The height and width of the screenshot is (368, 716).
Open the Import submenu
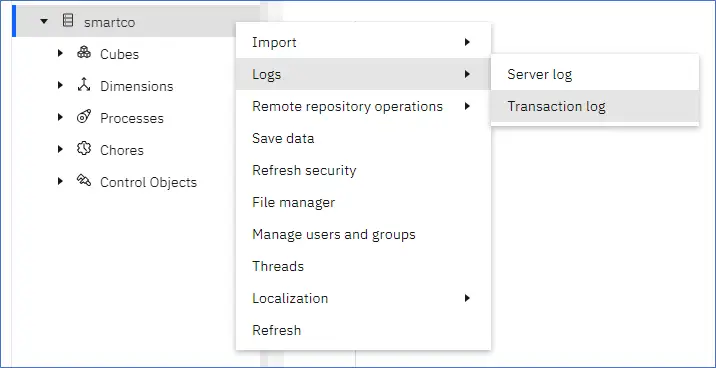point(363,42)
